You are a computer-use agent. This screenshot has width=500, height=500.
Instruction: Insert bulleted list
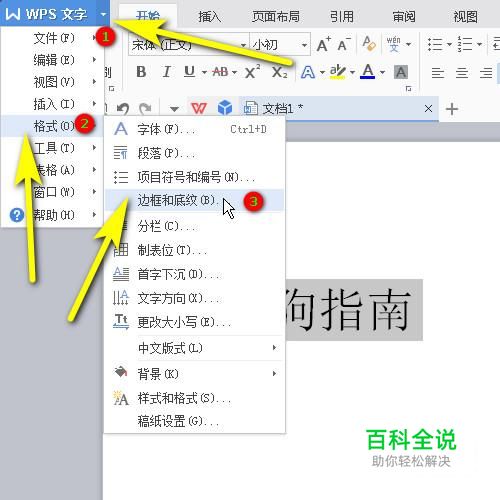[x=435, y=44]
